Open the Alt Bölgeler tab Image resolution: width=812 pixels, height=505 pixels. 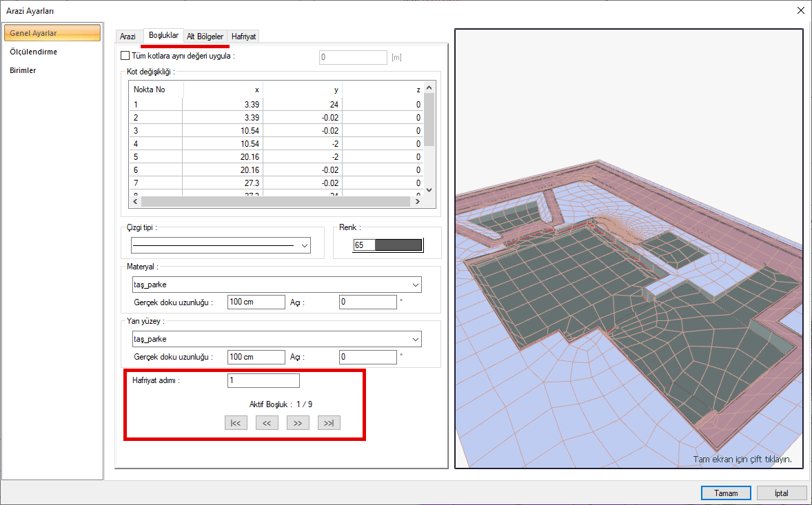(205, 37)
